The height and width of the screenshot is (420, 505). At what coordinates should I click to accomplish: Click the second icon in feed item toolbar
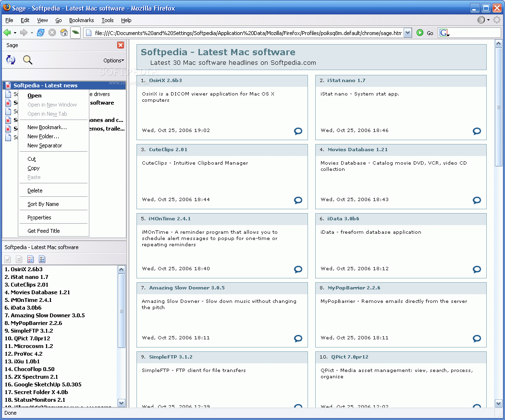[19, 259]
